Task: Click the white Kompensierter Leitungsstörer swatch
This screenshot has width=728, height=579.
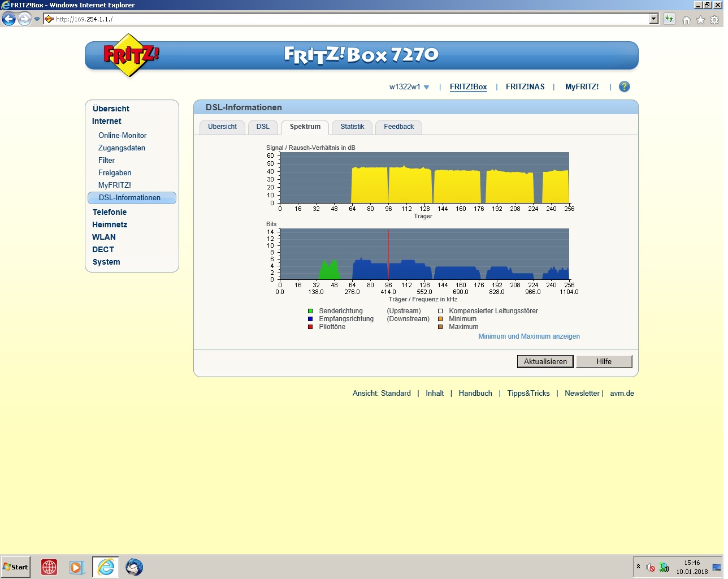Action: 440,311
